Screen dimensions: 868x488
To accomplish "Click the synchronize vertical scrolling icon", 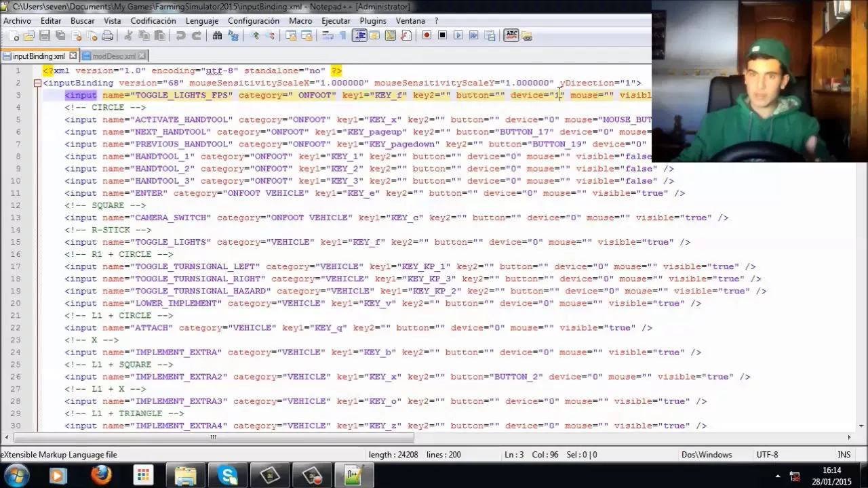I will [290, 35].
